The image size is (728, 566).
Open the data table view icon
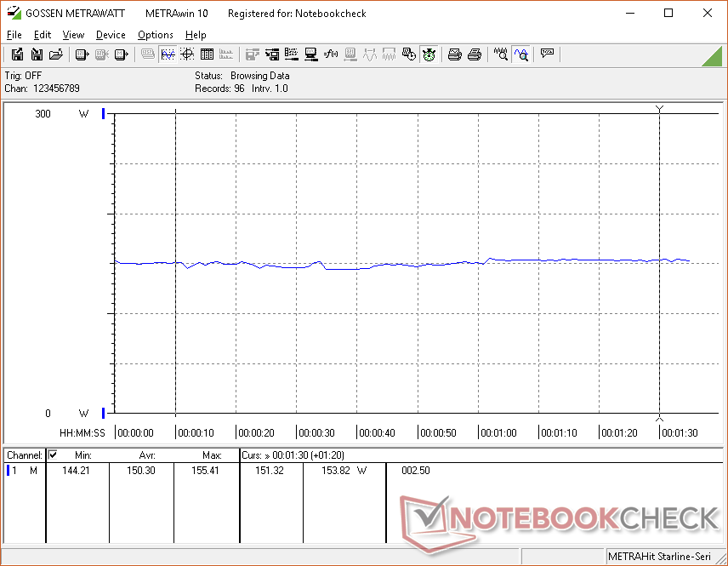tap(207, 54)
